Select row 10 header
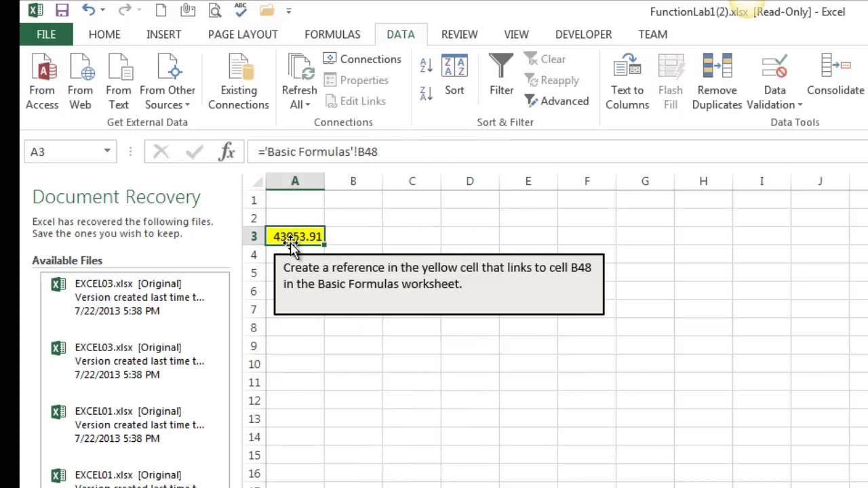This screenshot has height=488, width=868. (x=254, y=364)
